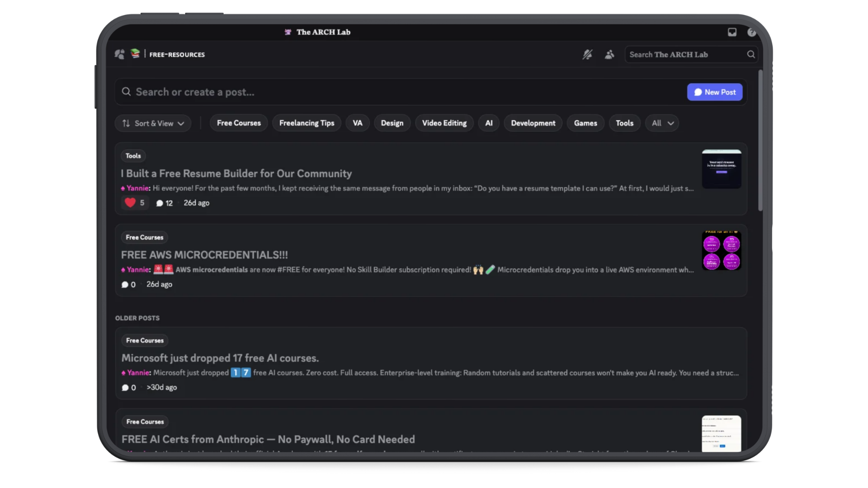Click the sort arrows icon in Sort & View
This screenshot has height=488, width=868.
point(126,123)
